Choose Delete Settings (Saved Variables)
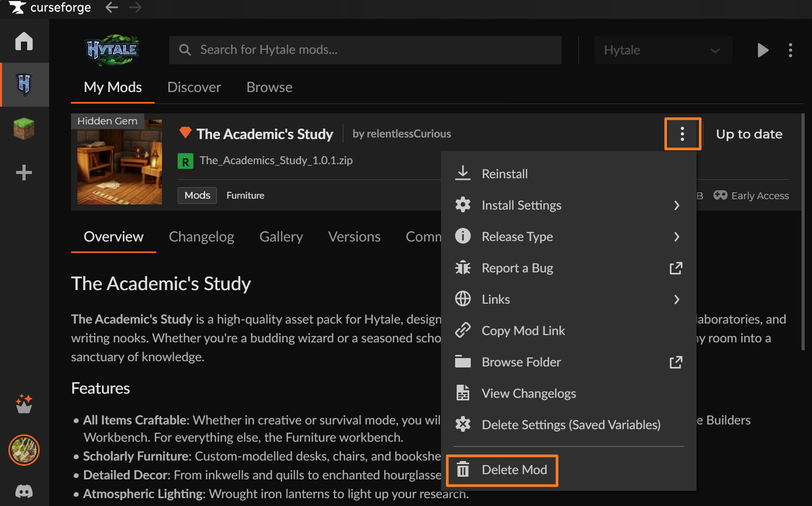812x506 pixels. (x=569, y=424)
